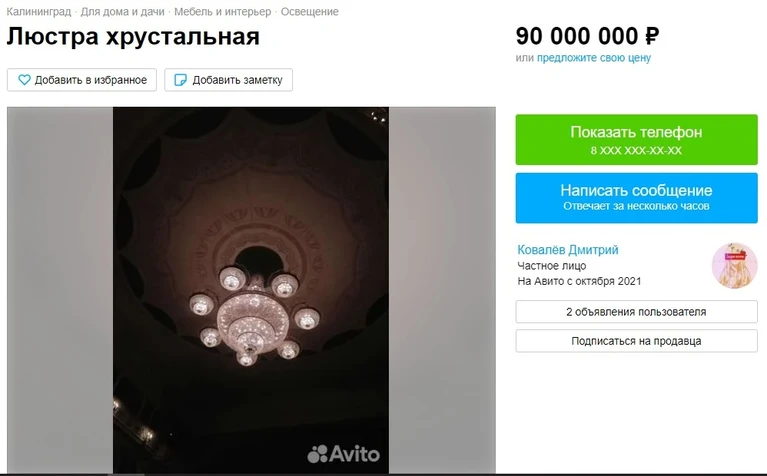Click the masked phone number 8 XXX XXX-XX-XX
Image resolution: width=767 pixels, height=476 pixels.
pos(636,150)
